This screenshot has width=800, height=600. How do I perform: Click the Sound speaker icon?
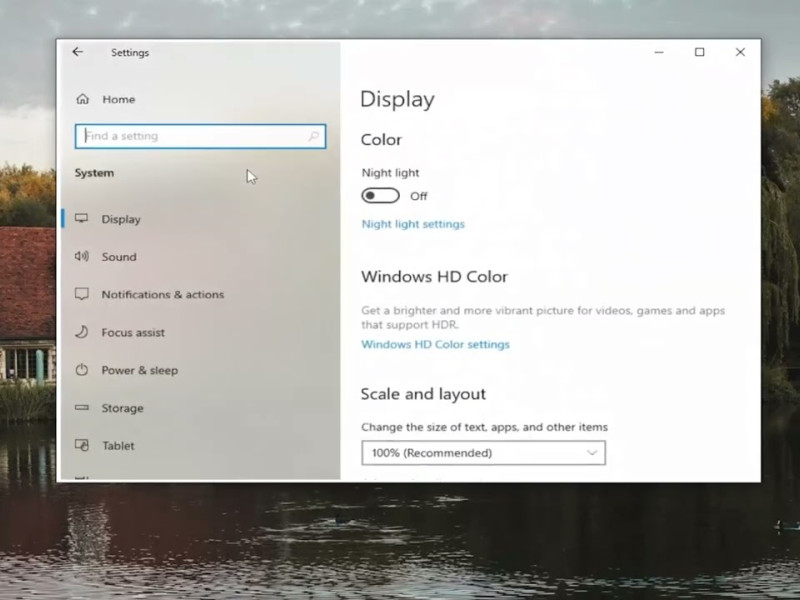[x=82, y=256]
